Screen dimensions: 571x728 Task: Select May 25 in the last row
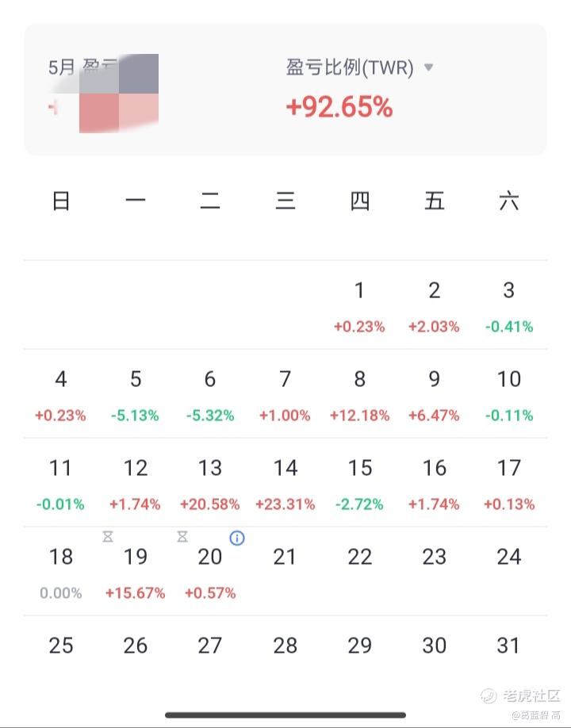(x=61, y=646)
